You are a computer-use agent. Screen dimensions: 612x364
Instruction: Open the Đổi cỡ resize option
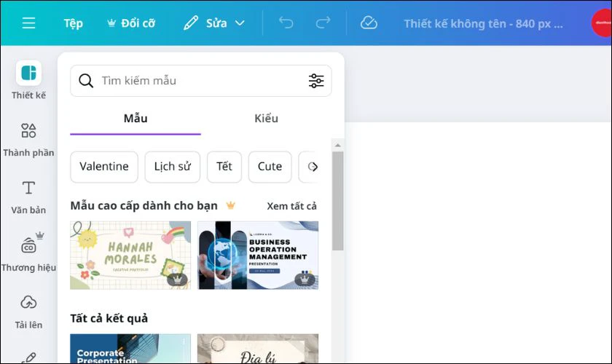tap(131, 23)
